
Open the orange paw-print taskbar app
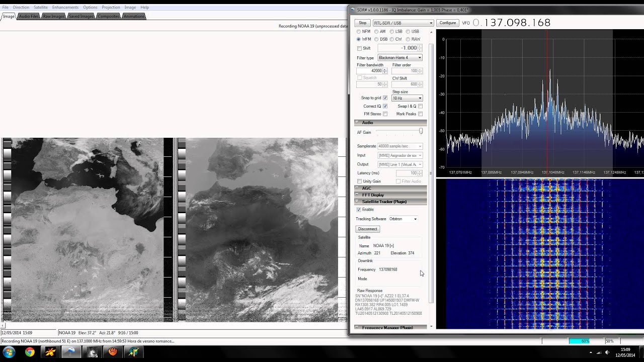[113, 352]
